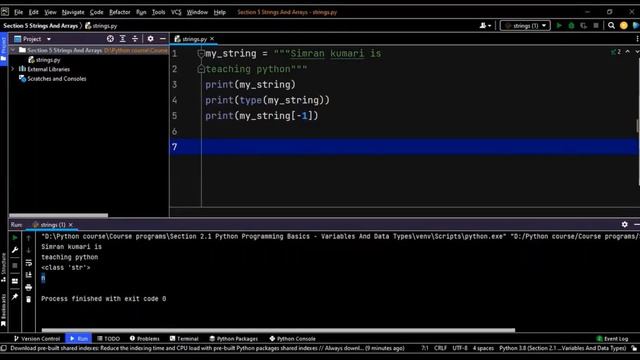Click the down arrow in Run console
640x360 pixels.
[x=29, y=250]
